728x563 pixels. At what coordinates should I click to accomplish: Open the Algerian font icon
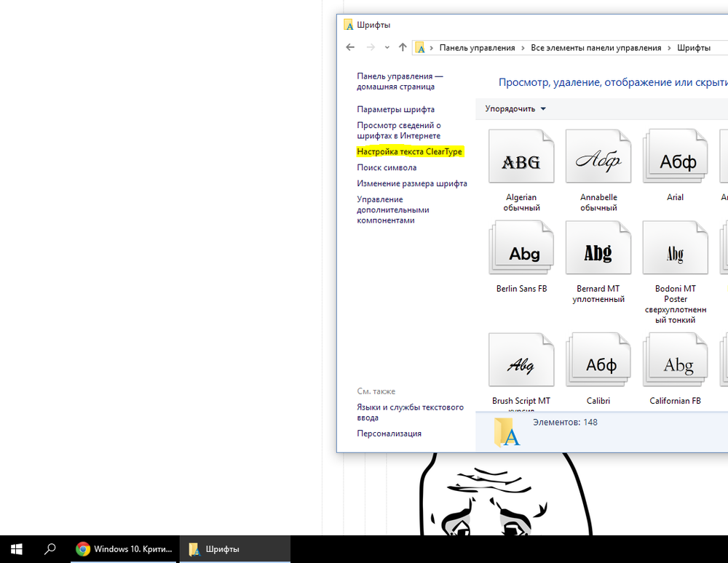tap(521, 157)
